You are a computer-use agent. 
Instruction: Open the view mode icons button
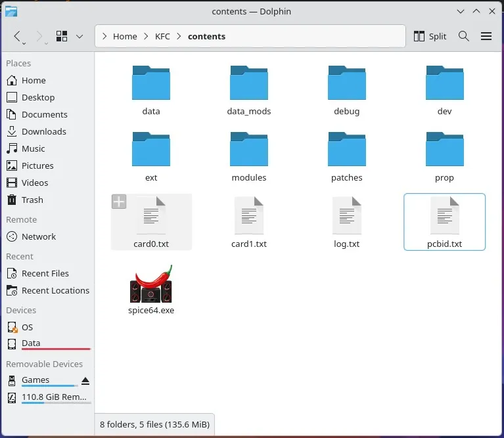pyautogui.click(x=62, y=37)
